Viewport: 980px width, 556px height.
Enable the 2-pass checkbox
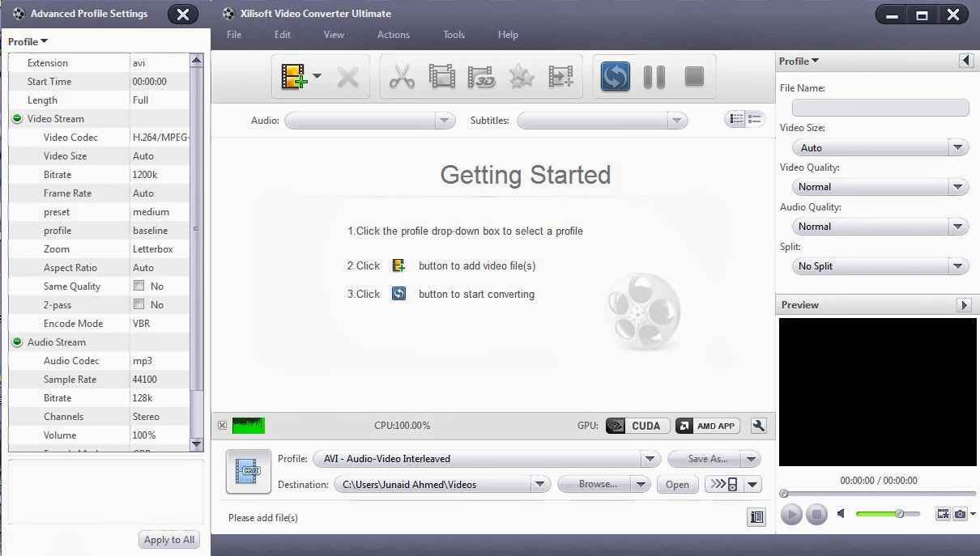(138, 304)
